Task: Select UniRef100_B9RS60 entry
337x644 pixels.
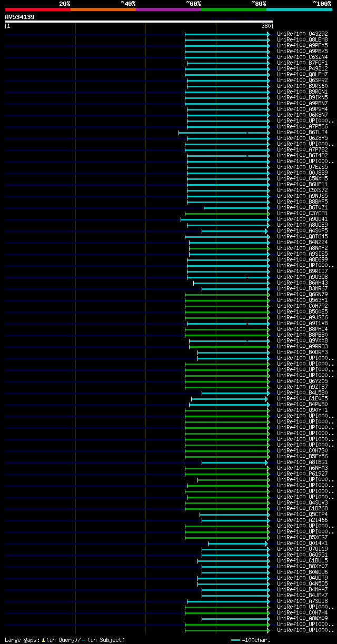Action: click(302, 86)
